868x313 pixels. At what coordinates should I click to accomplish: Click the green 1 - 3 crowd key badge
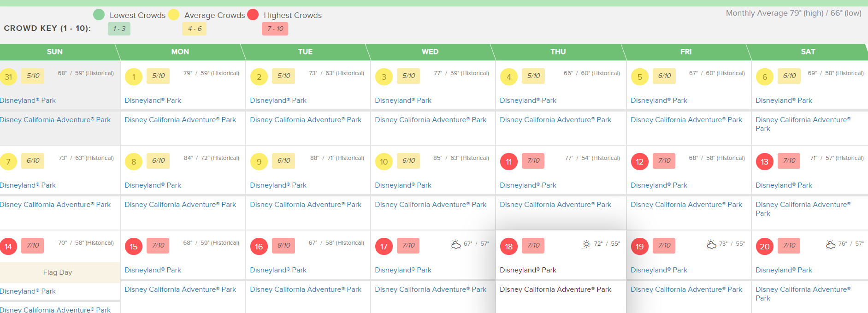[119, 29]
